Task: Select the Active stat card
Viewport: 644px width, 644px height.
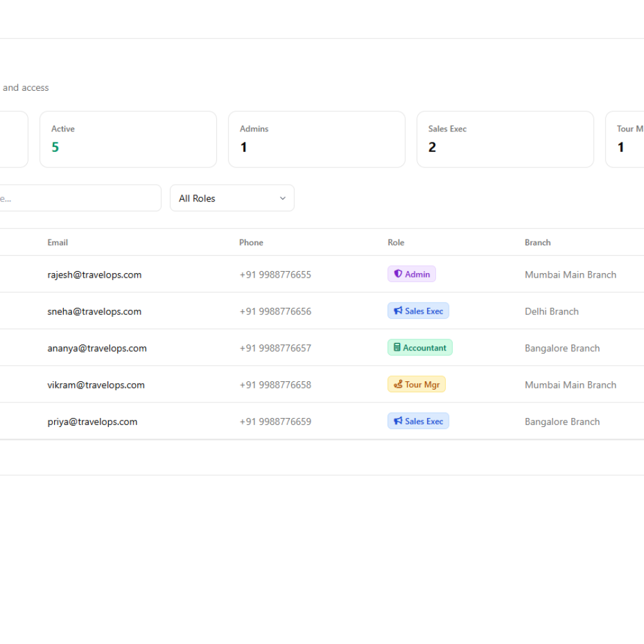Action: [128, 139]
